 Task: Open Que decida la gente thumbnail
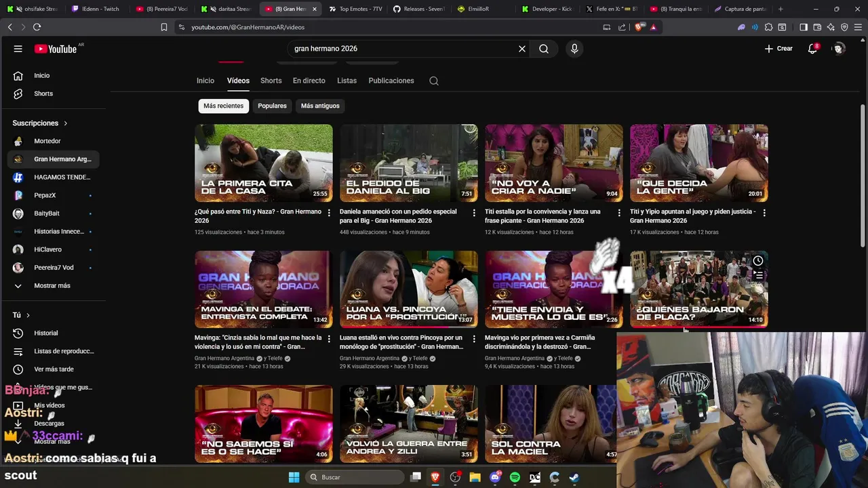coord(699,163)
